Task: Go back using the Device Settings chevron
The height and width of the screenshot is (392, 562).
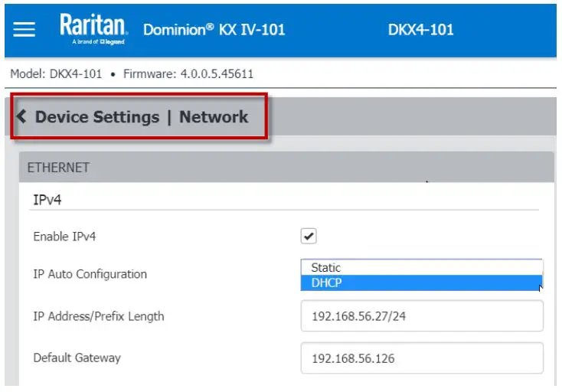Action: 21,116
